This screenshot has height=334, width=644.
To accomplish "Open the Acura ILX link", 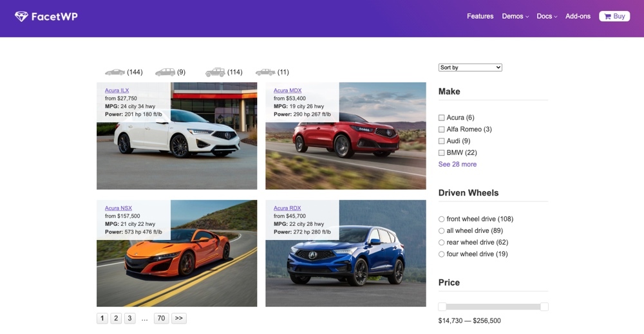I will pyautogui.click(x=117, y=90).
